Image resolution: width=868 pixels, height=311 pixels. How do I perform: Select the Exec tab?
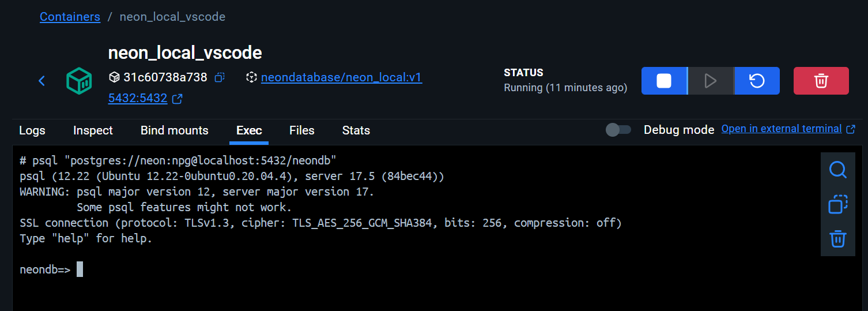tap(249, 130)
